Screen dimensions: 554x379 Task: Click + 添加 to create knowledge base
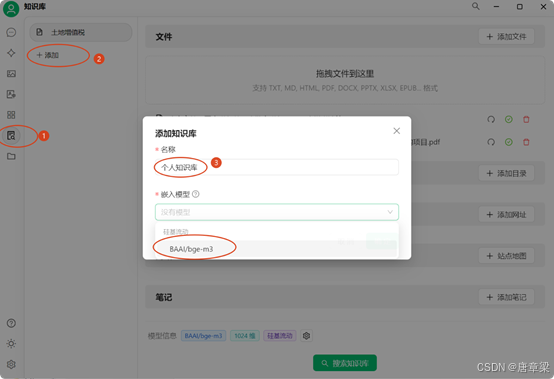[x=48, y=55]
